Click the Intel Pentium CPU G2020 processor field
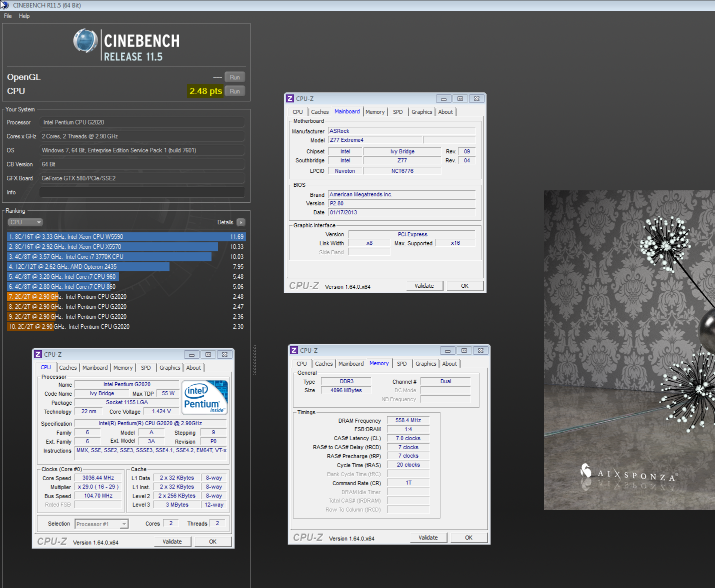 (x=142, y=122)
